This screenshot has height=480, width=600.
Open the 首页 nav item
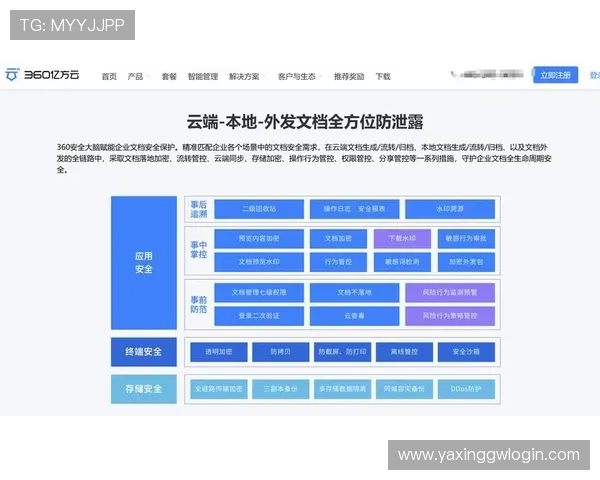click(x=109, y=77)
